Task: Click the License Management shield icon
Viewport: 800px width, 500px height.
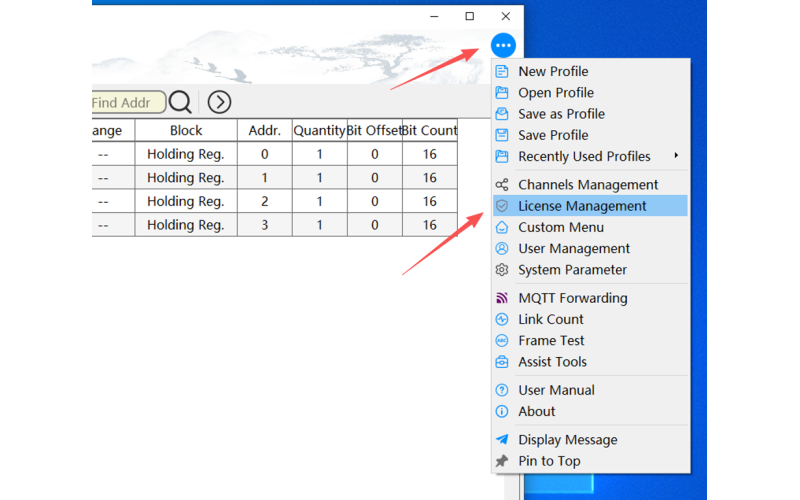Action: (x=502, y=206)
